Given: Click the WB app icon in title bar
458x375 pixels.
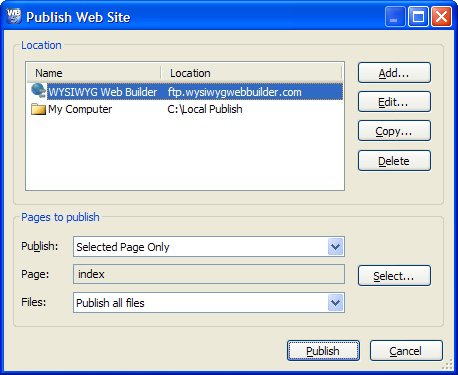Looking at the screenshot, I should pos(14,16).
